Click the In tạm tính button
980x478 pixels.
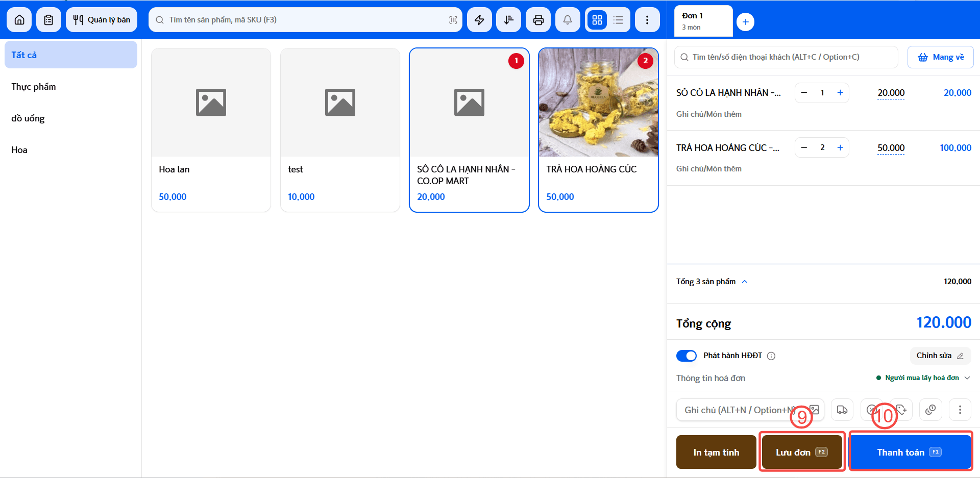tap(716, 452)
